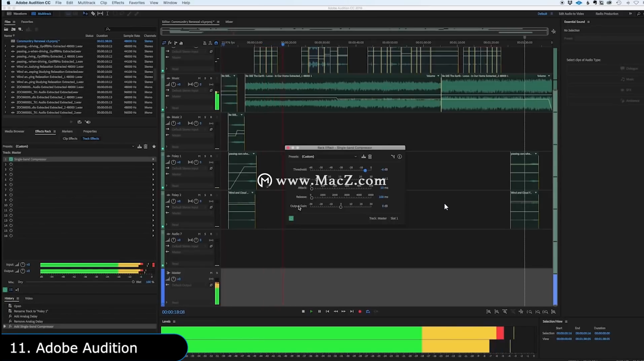644x361 pixels.
Task: Toggle power for Single-band Compressor in rack slot 1
Action: point(11,159)
